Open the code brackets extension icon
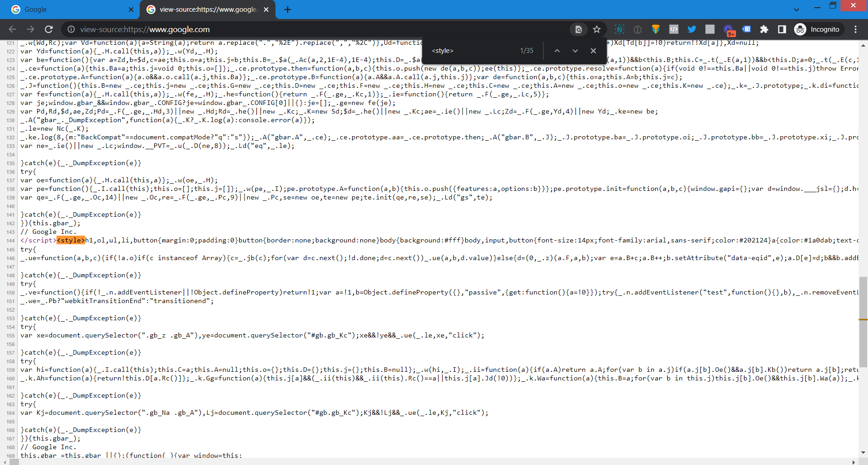Screen dimensions: 868x465 pos(674,29)
